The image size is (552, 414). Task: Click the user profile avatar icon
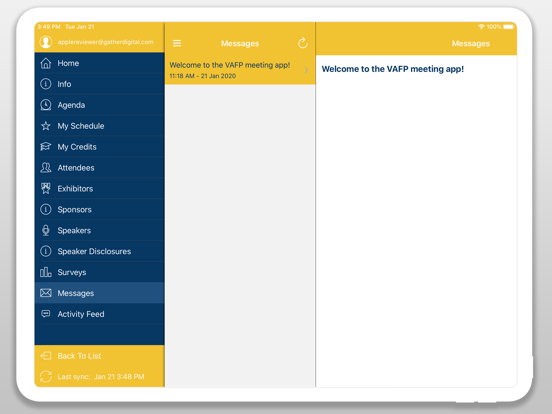click(x=45, y=42)
